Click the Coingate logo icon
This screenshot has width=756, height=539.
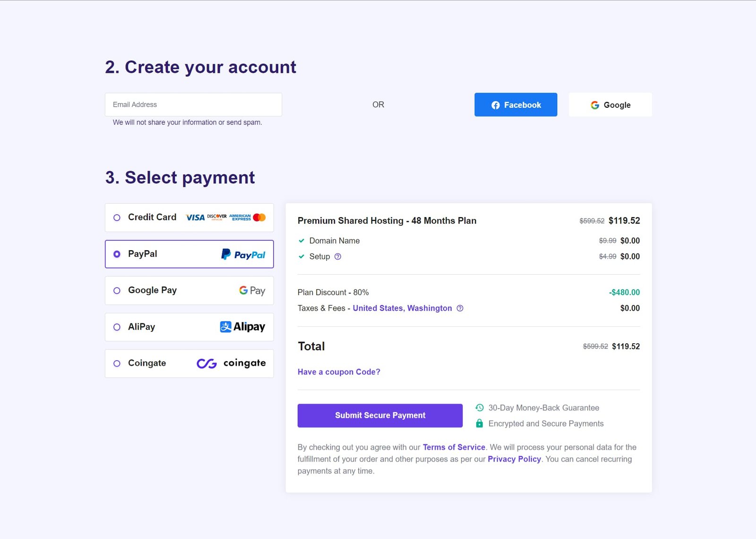(231, 363)
